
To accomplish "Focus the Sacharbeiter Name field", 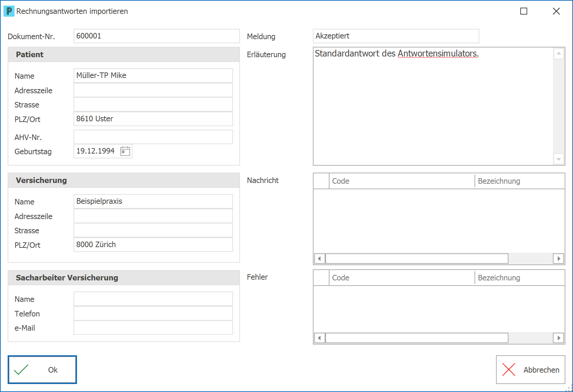I will (x=153, y=299).
